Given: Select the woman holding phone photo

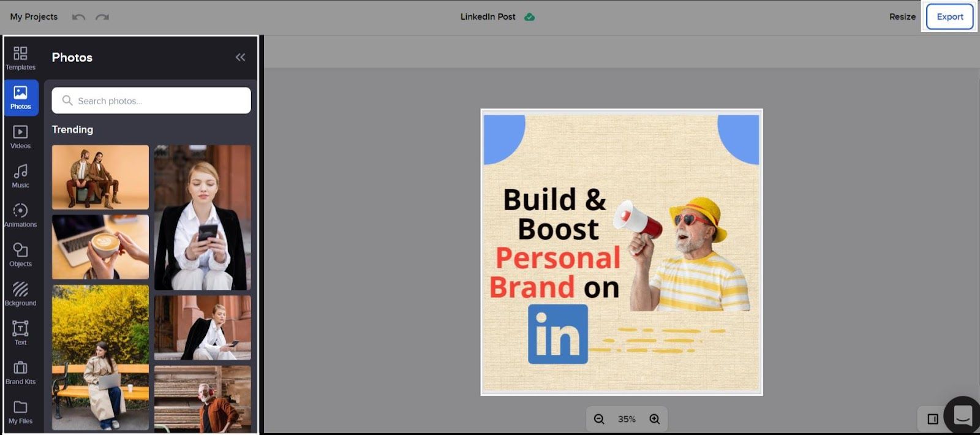Looking at the screenshot, I should coord(203,217).
